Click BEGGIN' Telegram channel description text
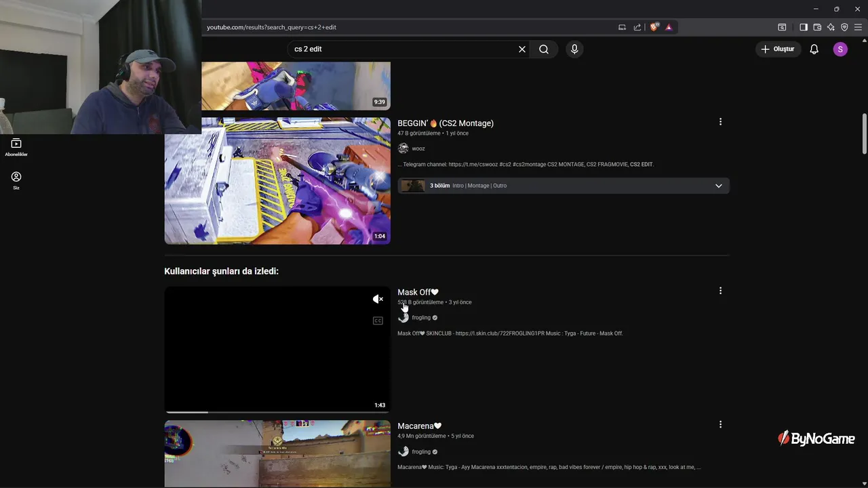The width and height of the screenshot is (868, 488). (x=526, y=165)
